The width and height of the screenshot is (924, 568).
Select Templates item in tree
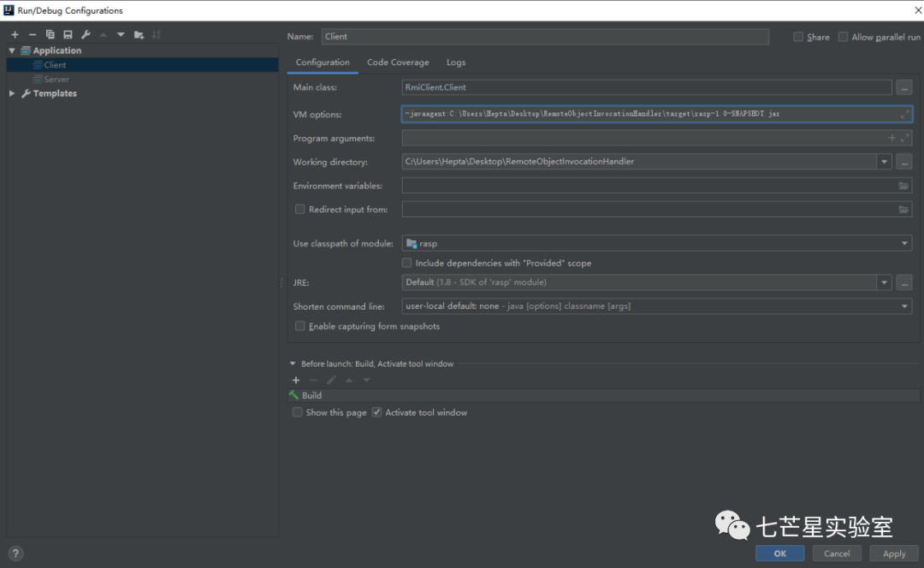click(x=54, y=93)
